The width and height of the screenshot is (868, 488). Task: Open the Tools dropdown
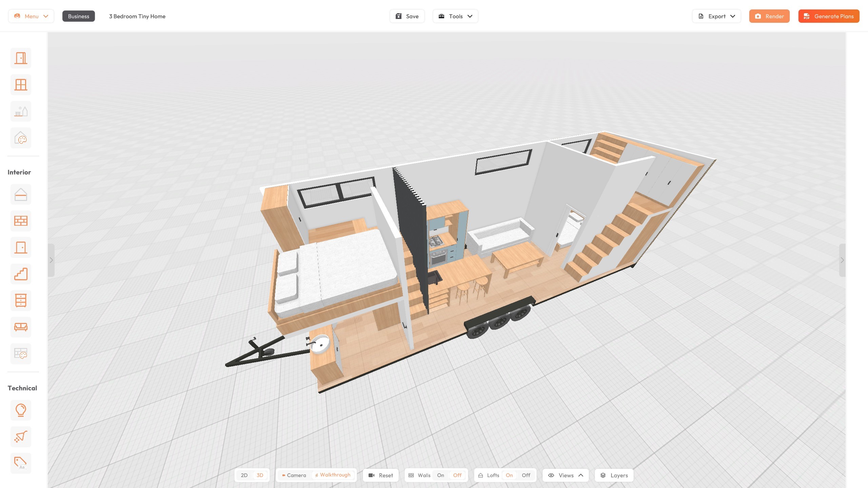(x=455, y=16)
